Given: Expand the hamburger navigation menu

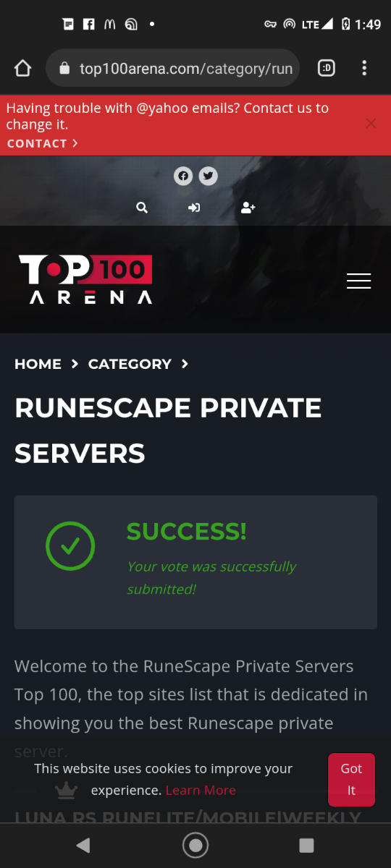Looking at the screenshot, I should click(359, 281).
